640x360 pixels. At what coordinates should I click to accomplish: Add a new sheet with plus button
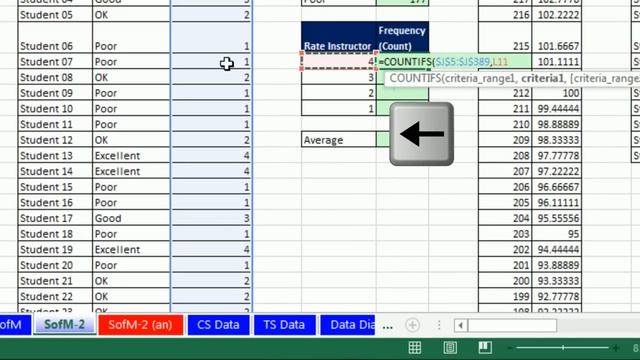click(412, 325)
